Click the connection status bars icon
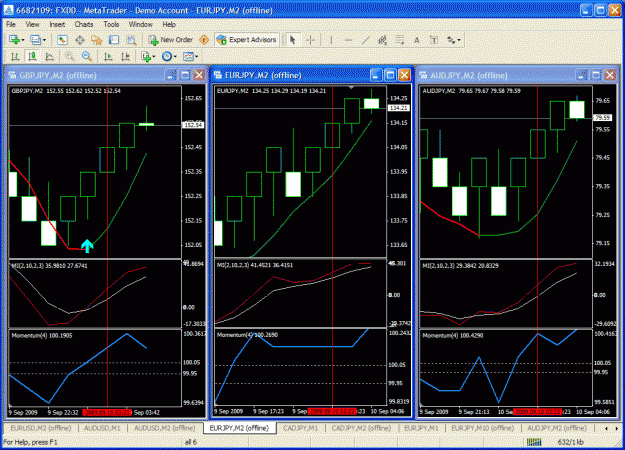This screenshot has width=625, height=450. pyautogui.click(x=534, y=442)
